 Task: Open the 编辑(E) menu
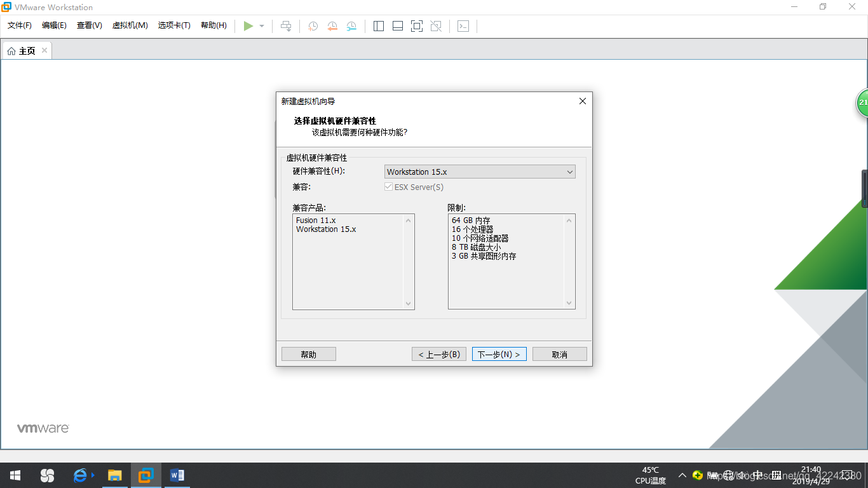click(54, 25)
